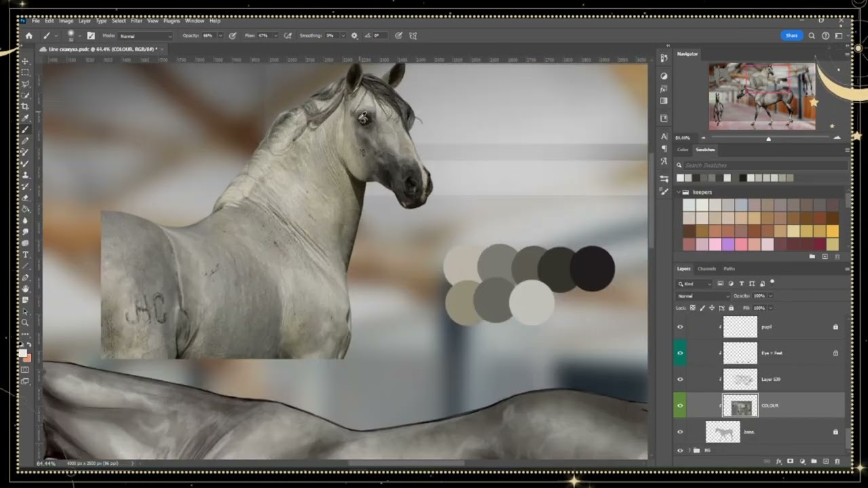Open the Filter menu
The height and width of the screenshot is (488, 868).
click(136, 21)
